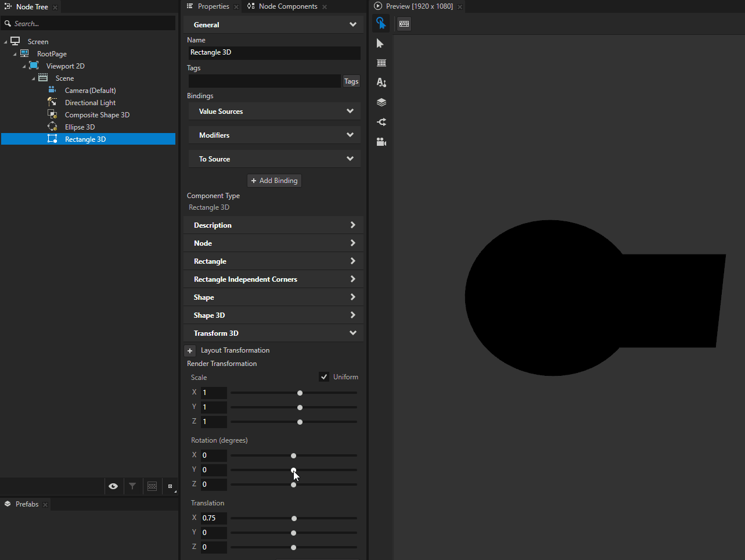Viewport: 745px width, 560px height.
Task: Click the Tags button next to the Tags field
Action: [x=351, y=81]
